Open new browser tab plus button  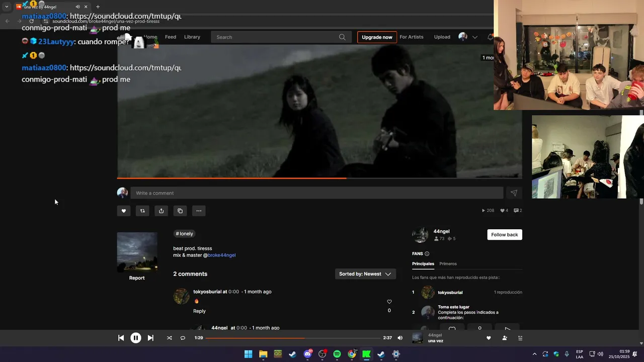click(98, 7)
